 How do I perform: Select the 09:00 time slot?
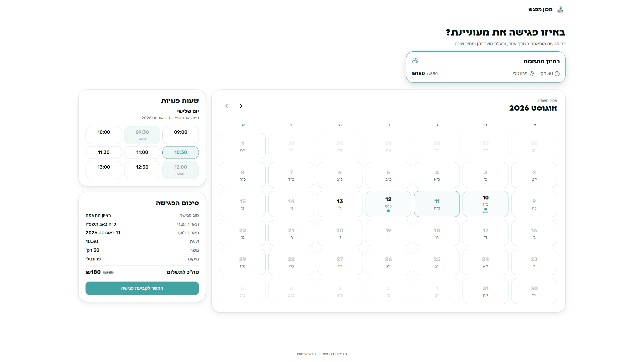(180, 135)
